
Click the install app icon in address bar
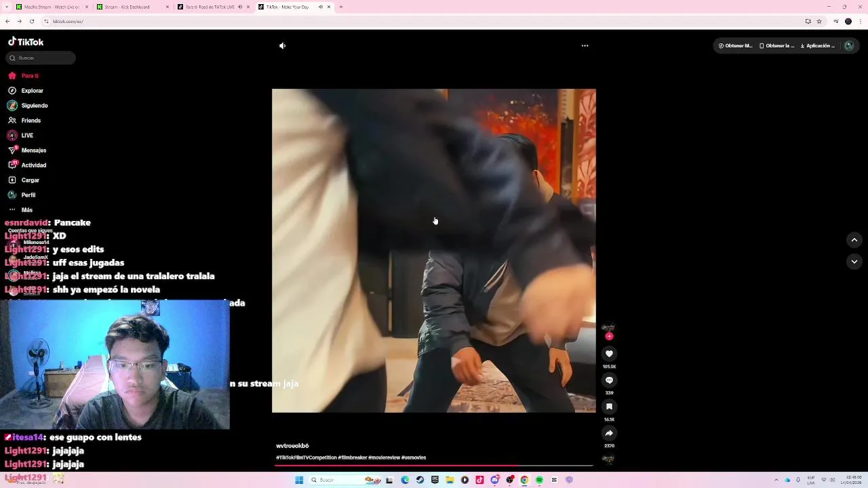pos(808,21)
